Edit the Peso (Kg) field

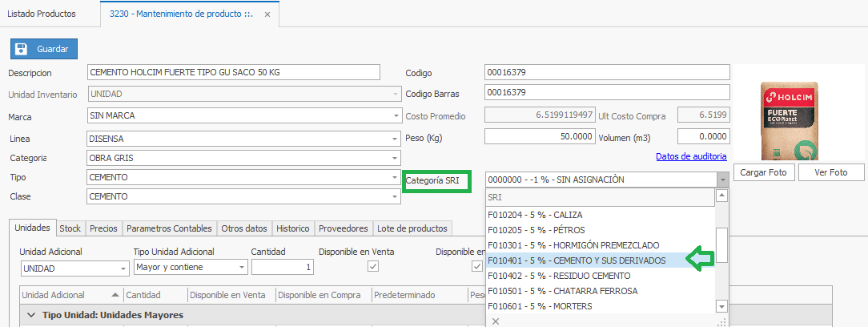(x=539, y=136)
